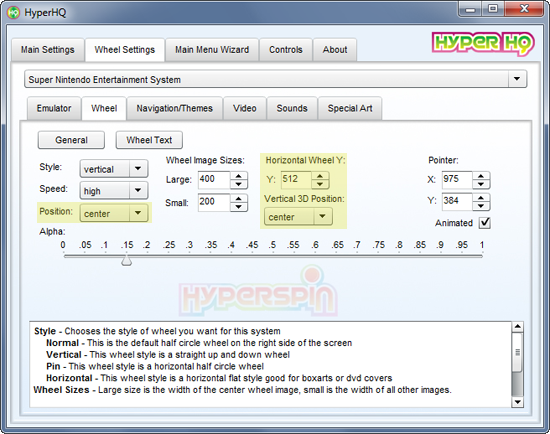Click the help text scrollbar up arrow
The height and width of the screenshot is (434, 550).
pos(517,327)
